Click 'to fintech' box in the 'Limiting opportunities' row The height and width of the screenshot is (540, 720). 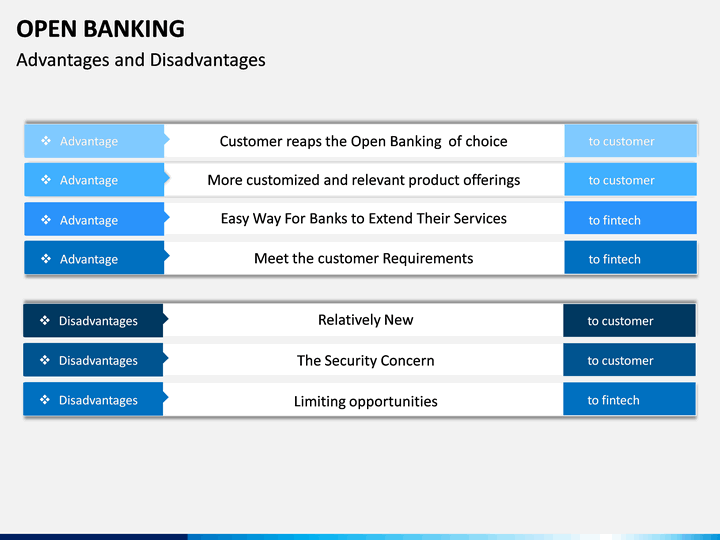point(630,399)
